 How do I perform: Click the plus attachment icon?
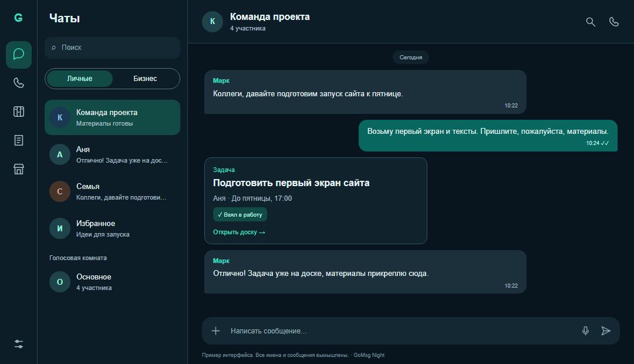point(216,331)
